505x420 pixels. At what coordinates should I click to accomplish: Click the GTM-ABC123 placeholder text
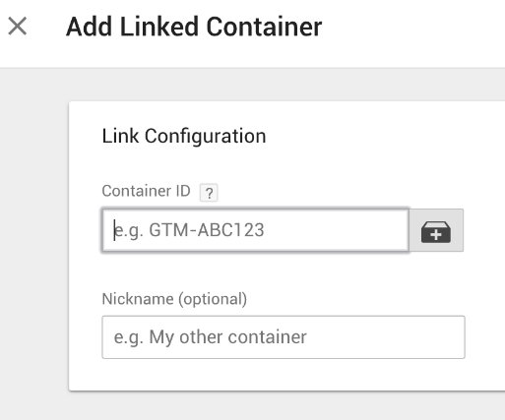pos(189,230)
